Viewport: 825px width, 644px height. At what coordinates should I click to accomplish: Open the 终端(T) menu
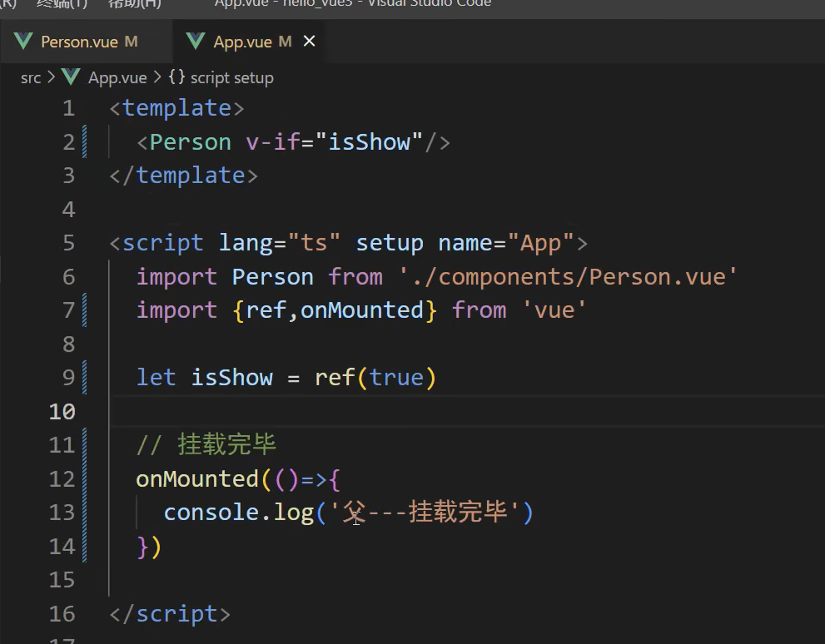point(62,3)
